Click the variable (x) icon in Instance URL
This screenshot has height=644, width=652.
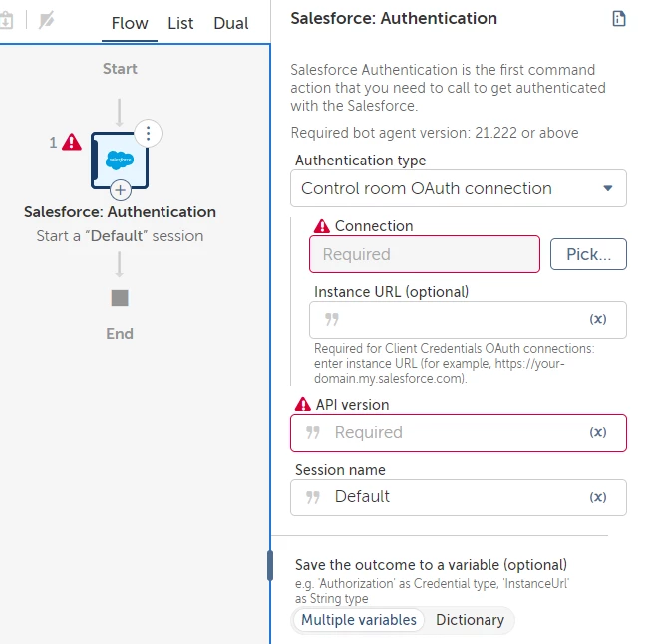pyautogui.click(x=598, y=319)
